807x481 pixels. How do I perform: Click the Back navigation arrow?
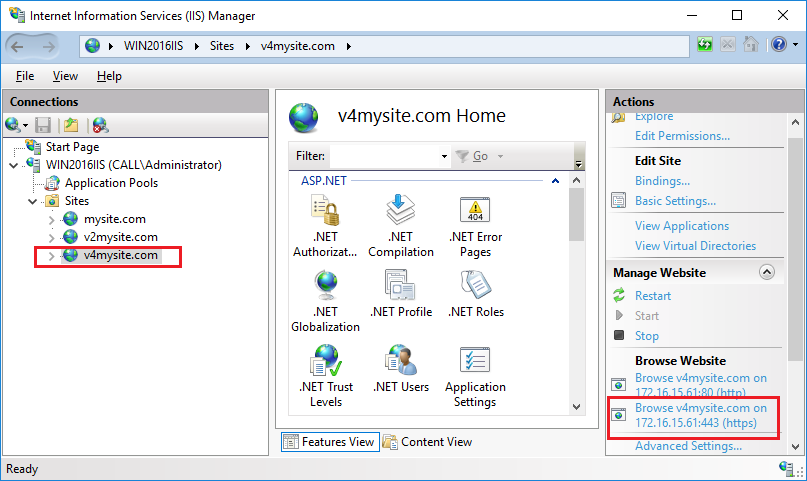click(x=17, y=47)
